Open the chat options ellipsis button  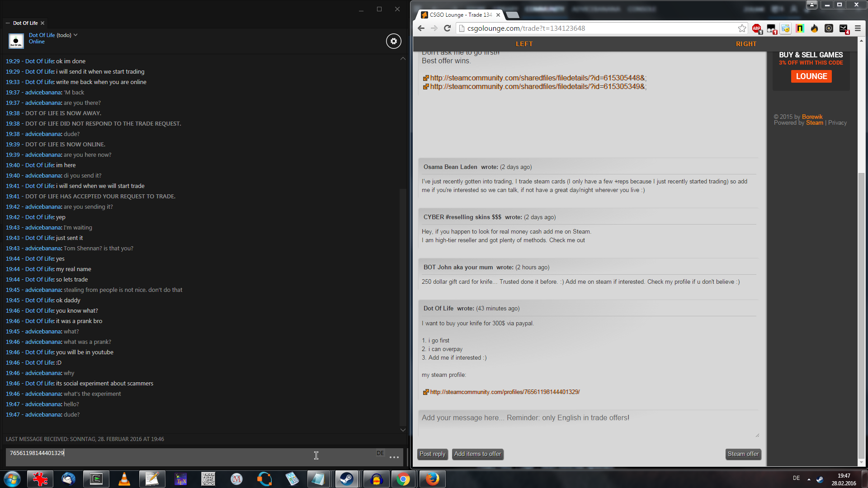394,457
